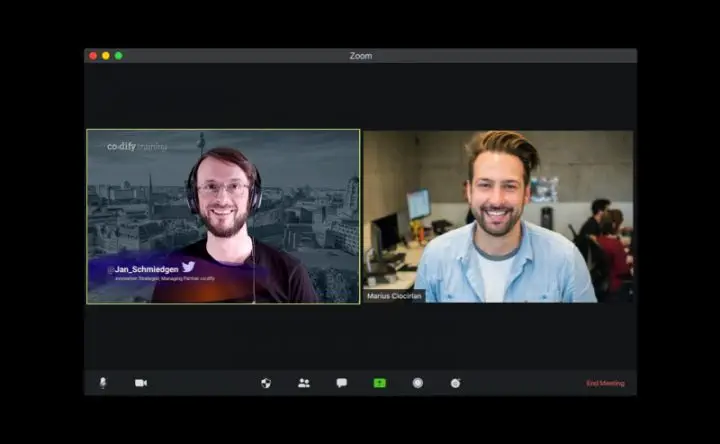Click the End Meeting button

click(605, 383)
